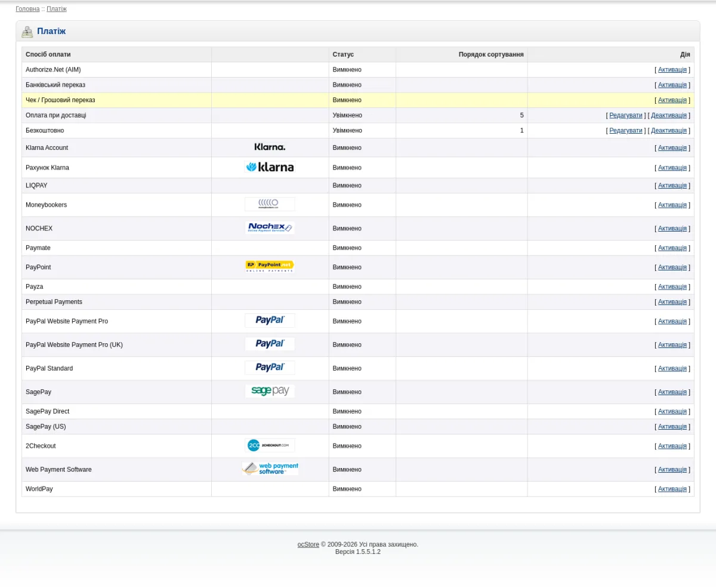This screenshot has width=716, height=588.
Task: Click the Web Payment Software name text
Action: [x=58, y=469]
